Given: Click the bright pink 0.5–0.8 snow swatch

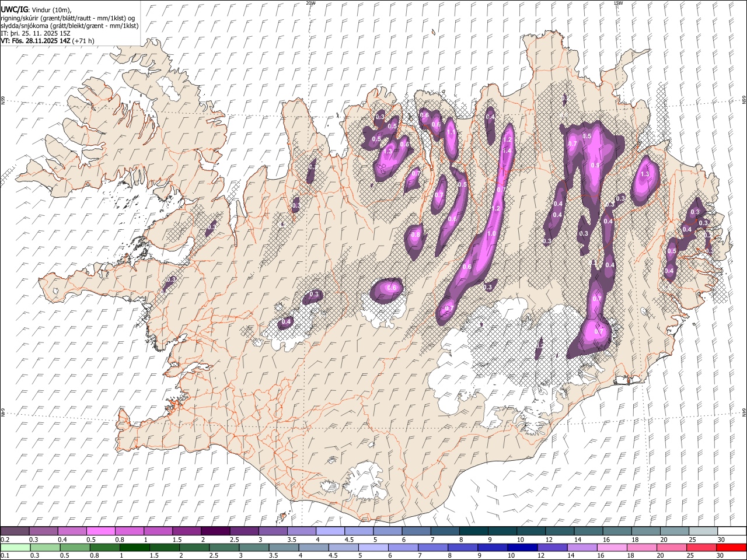Looking at the screenshot, I should (100, 531).
